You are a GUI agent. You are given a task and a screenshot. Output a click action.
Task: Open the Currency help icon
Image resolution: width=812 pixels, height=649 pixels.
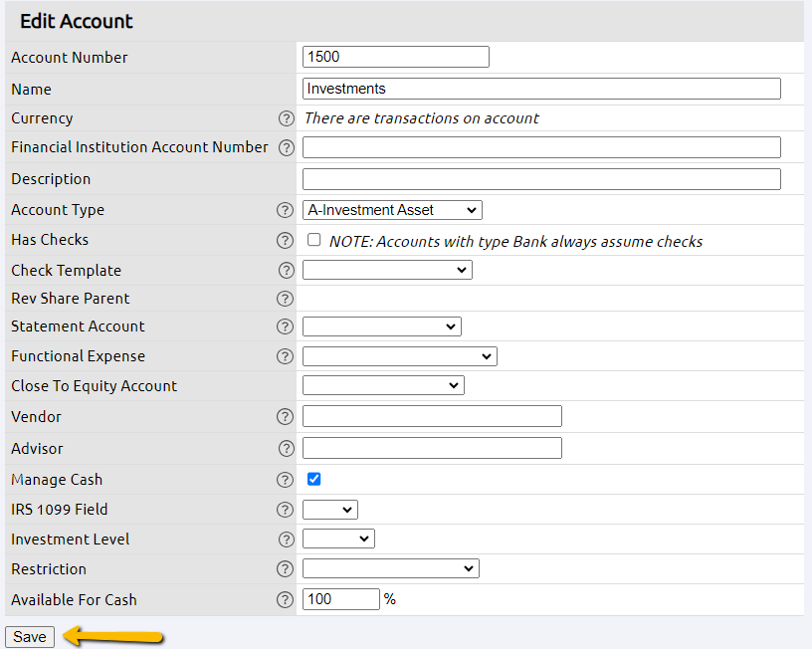coord(286,117)
